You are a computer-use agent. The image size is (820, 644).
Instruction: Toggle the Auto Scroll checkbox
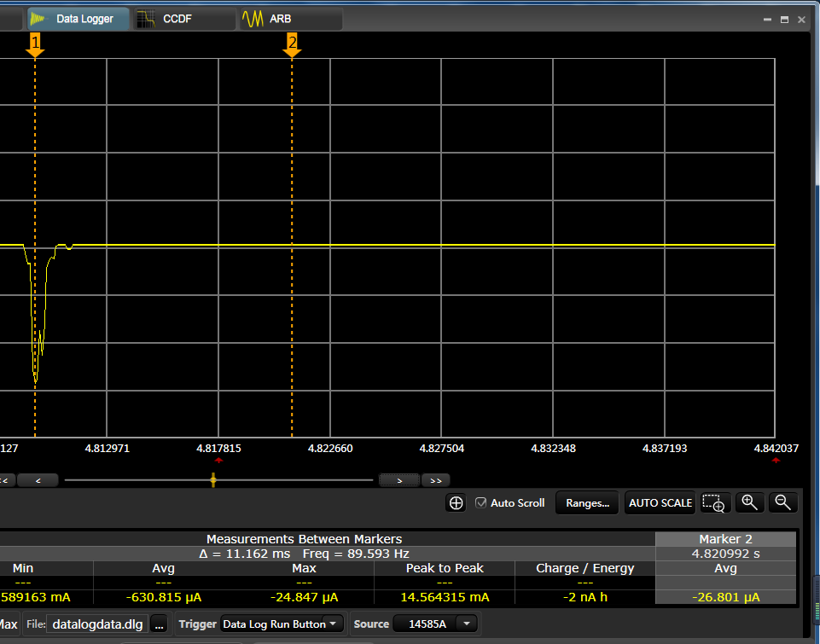click(x=480, y=503)
